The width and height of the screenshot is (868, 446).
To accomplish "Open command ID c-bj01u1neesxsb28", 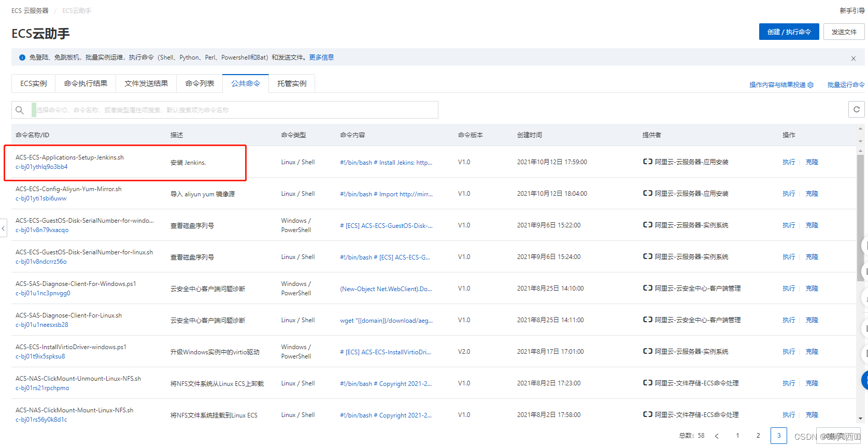I will (42, 325).
